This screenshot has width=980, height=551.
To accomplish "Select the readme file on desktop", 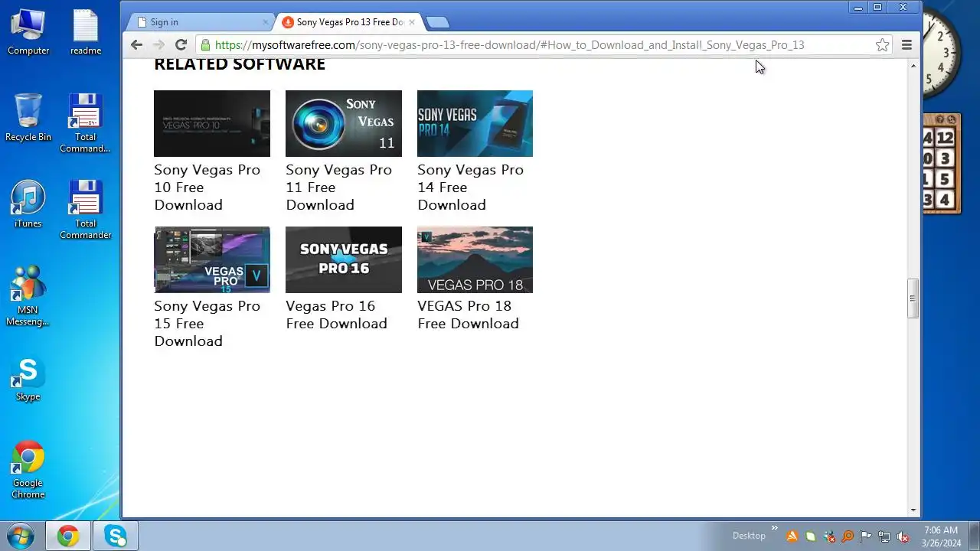I will click(x=86, y=32).
